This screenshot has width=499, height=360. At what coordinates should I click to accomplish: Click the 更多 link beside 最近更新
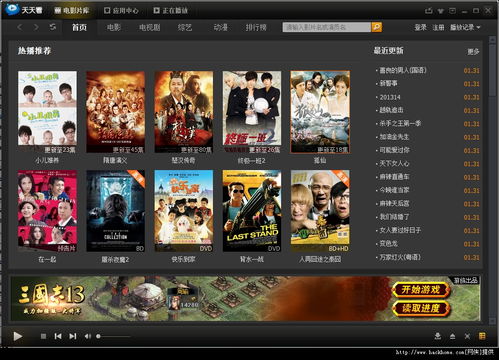click(x=473, y=52)
